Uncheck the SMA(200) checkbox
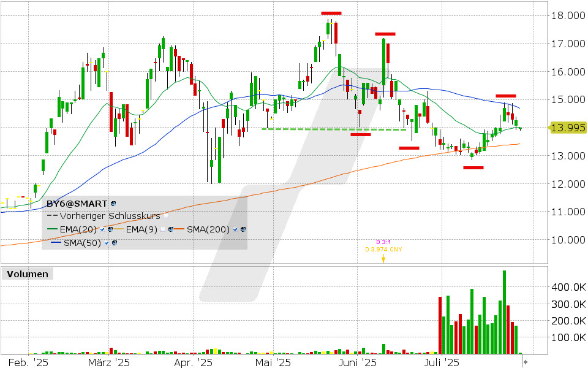Screen dimensions: 588x368 coord(235,229)
